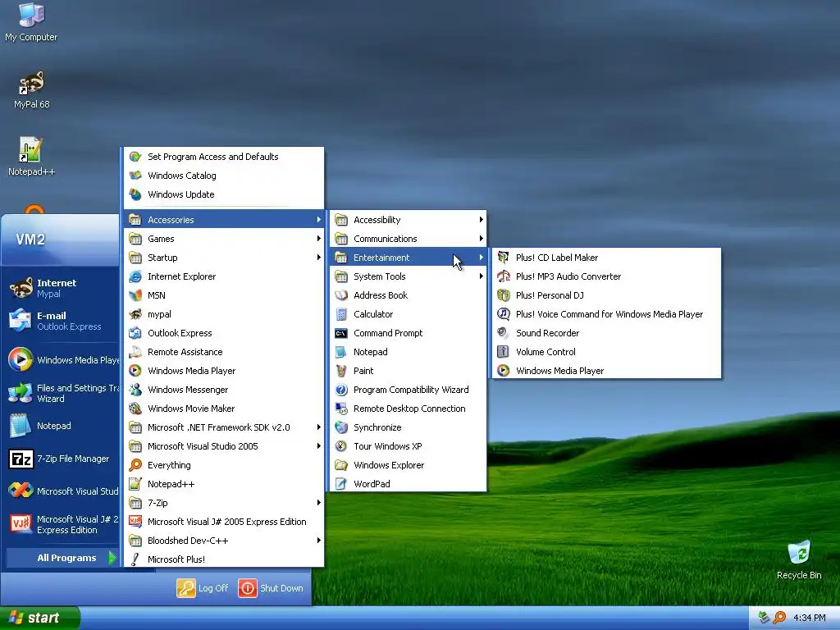The width and height of the screenshot is (840, 630).
Task: Open 7-Zip File Manager pinned icon
Action: pyautogui.click(x=21, y=459)
